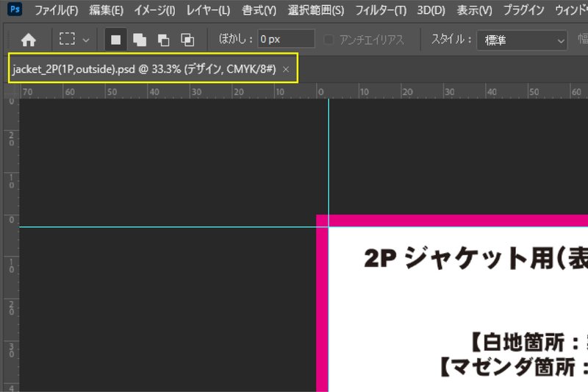Image resolution: width=588 pixels, height=392 pixels.
Task: Click the ぼかし feather value field
Action: click(286, 39)
